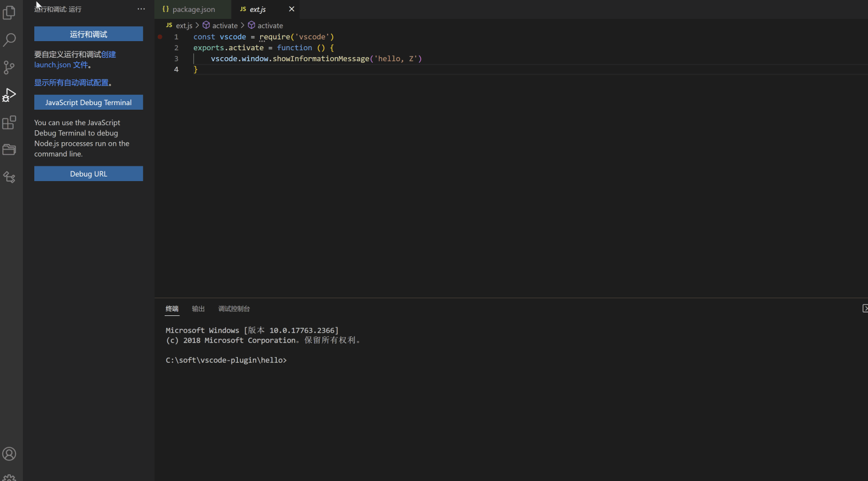Select the Run and Debug icon
Viewport: 868px width, 481px height.
pyautogui.click(x=9, y=95)
